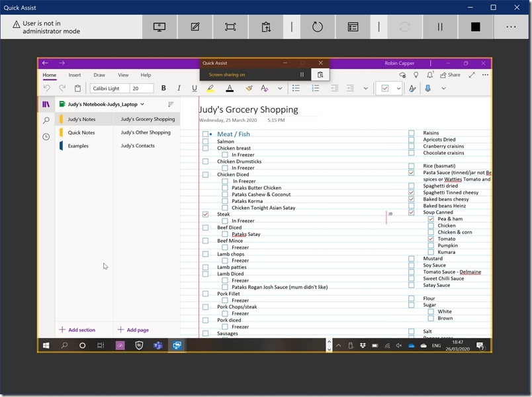Viewport: 532px width, 397px height.
Task: End the session with the stop button
Action: 475,27
